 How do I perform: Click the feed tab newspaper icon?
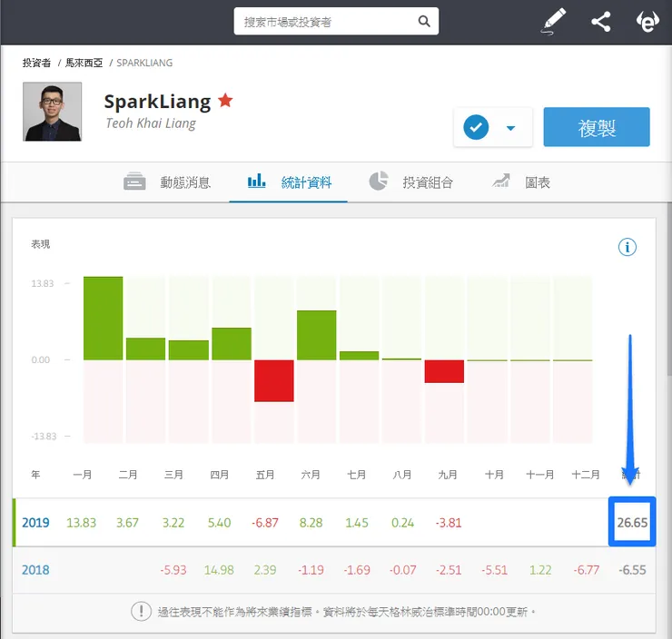[x=134, y=182]
